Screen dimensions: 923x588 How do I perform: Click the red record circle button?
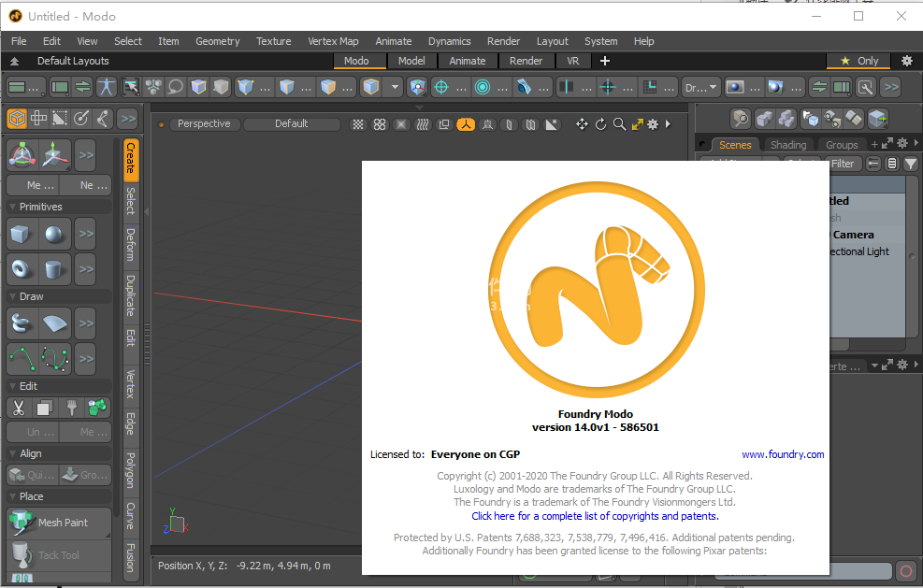[906, 571]
